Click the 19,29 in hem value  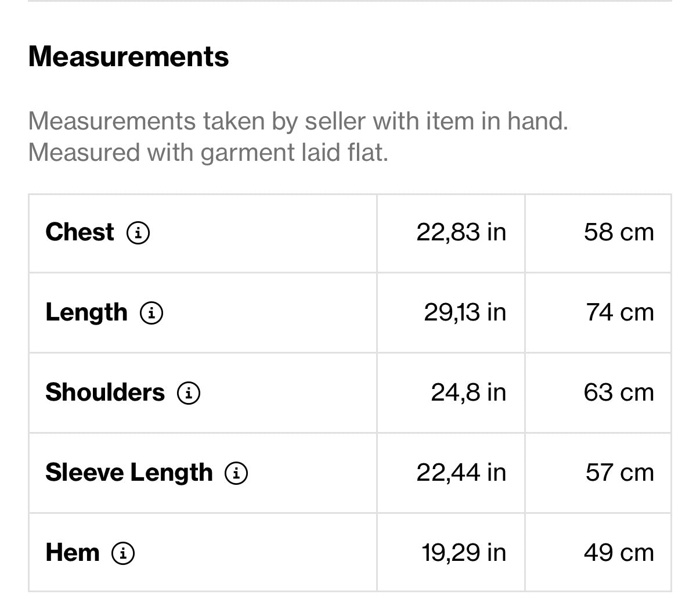click(464, 553)
